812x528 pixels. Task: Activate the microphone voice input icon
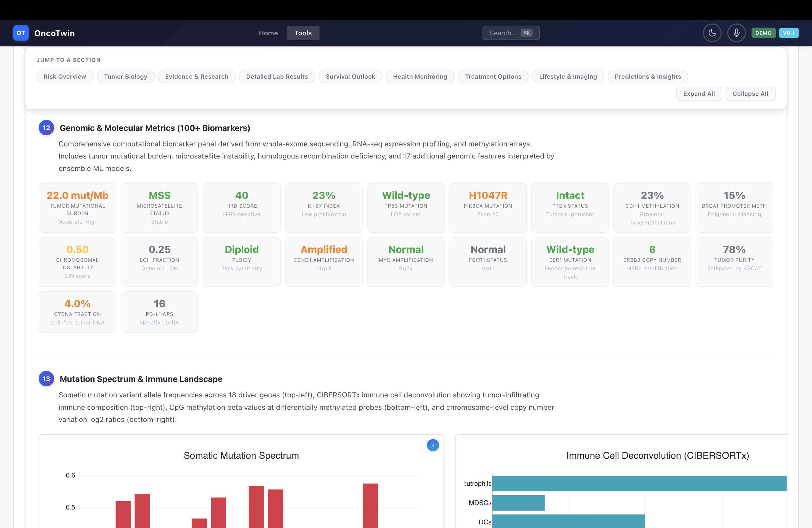click(736, 33)
